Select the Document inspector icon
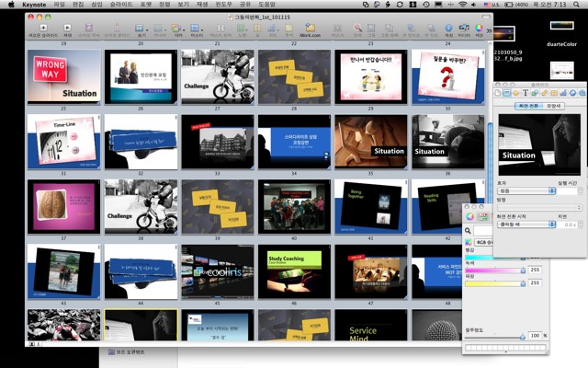 498,93
